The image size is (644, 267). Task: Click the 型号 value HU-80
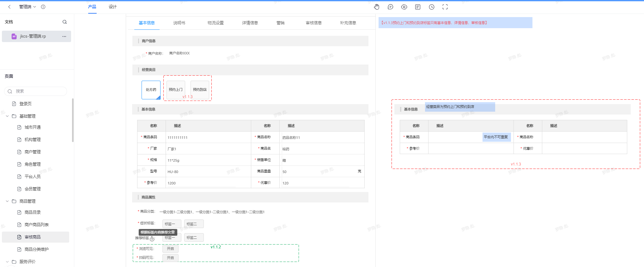173,172
